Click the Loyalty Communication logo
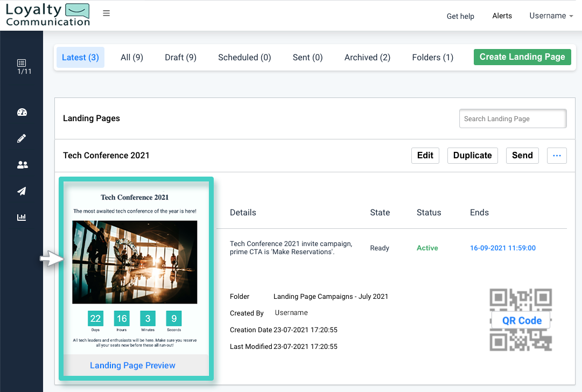The height and width of the screenshot is (392, 582). [x=47, y=15]
